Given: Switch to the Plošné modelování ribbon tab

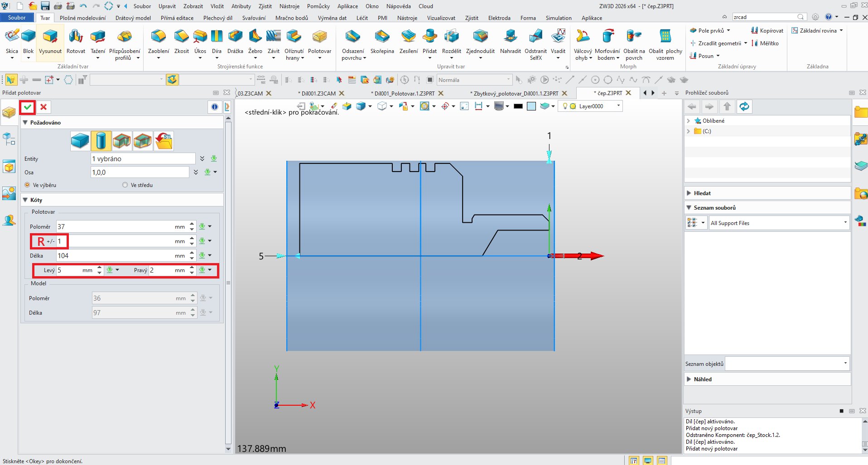Looking at the screenshot, I should click(82, 18).
